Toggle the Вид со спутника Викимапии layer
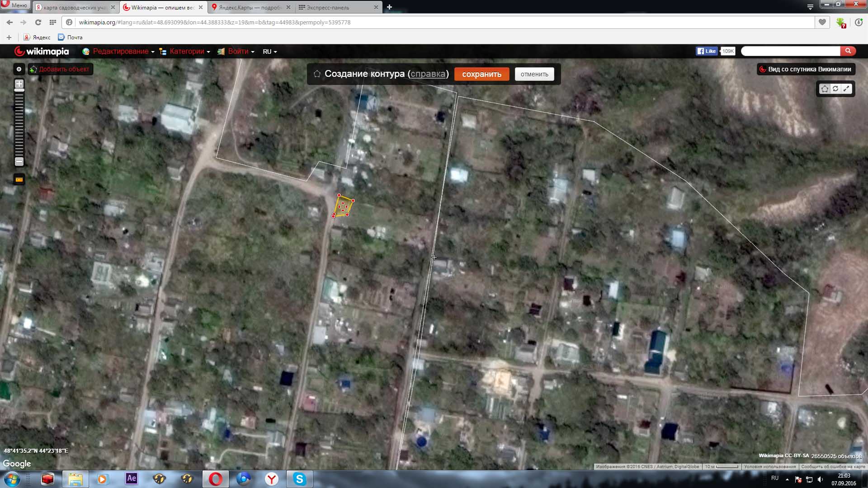This screenshot has width=868, height=488. [806, 69]
